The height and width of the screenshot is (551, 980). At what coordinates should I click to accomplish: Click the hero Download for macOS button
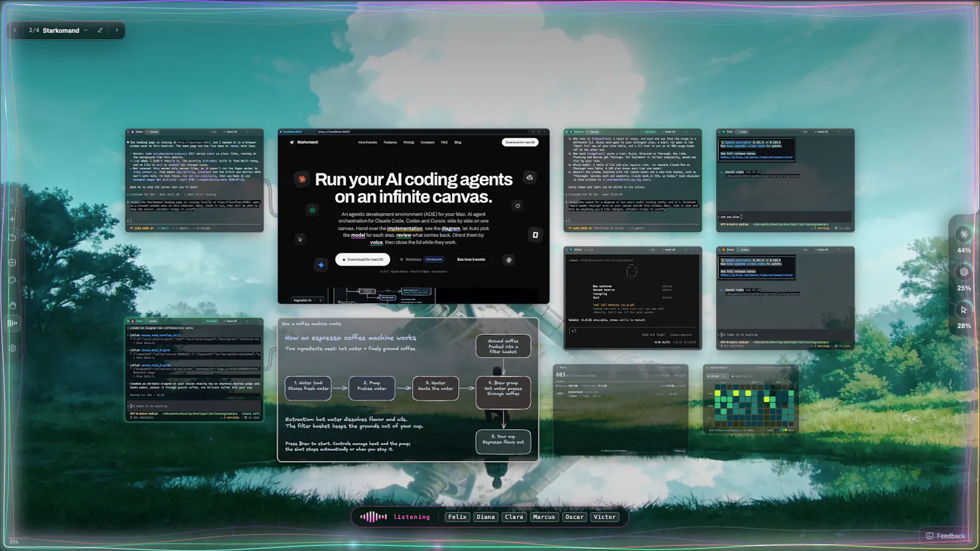(363, 259)
